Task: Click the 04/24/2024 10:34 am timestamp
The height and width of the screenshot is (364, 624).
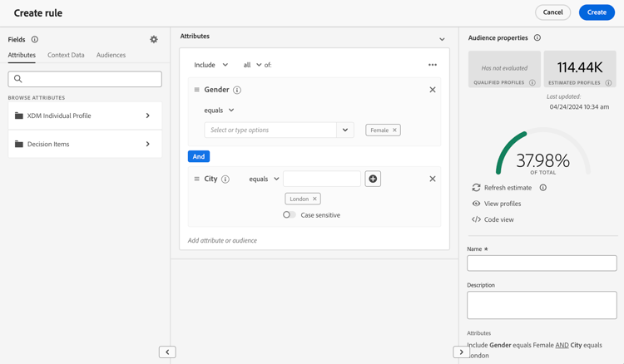Action: click(579, 107)
